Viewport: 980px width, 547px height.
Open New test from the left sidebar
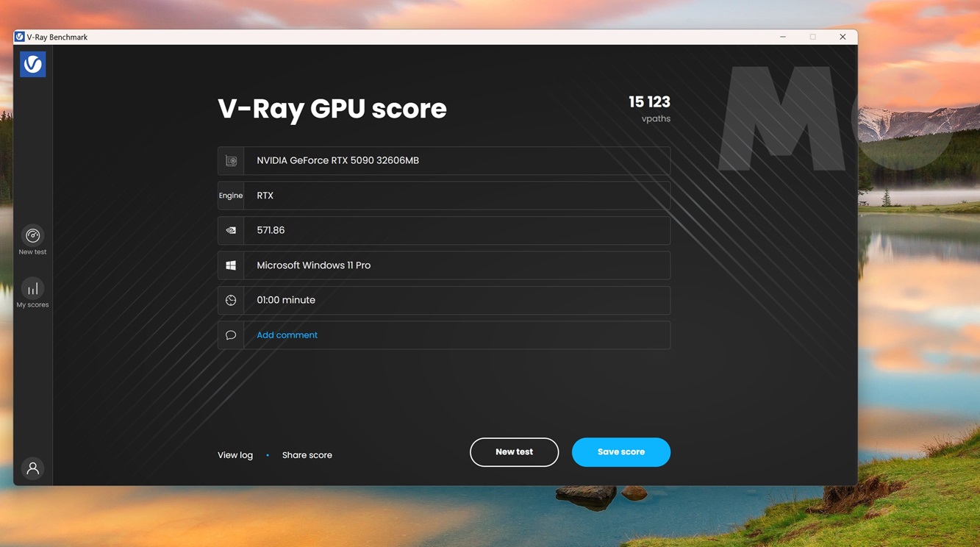(32, 240)
